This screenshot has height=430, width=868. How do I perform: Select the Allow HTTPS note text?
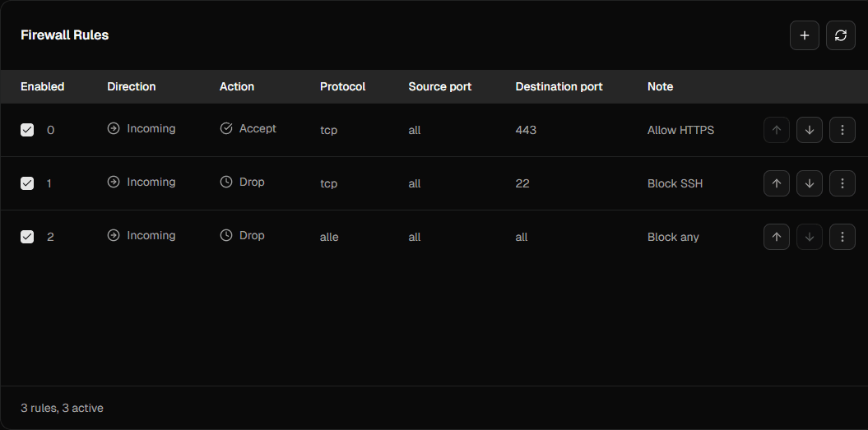[x=680, y=130]
